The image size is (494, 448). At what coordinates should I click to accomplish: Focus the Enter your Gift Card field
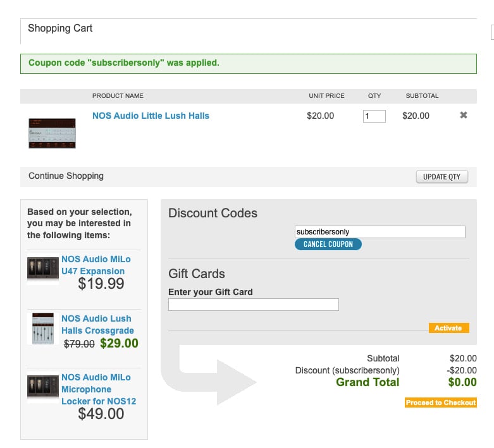pos(253,305)
